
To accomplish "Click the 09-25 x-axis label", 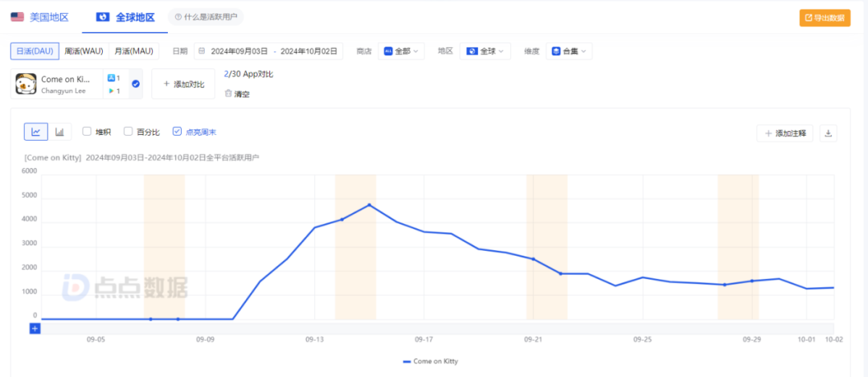I will pos(643,339).
